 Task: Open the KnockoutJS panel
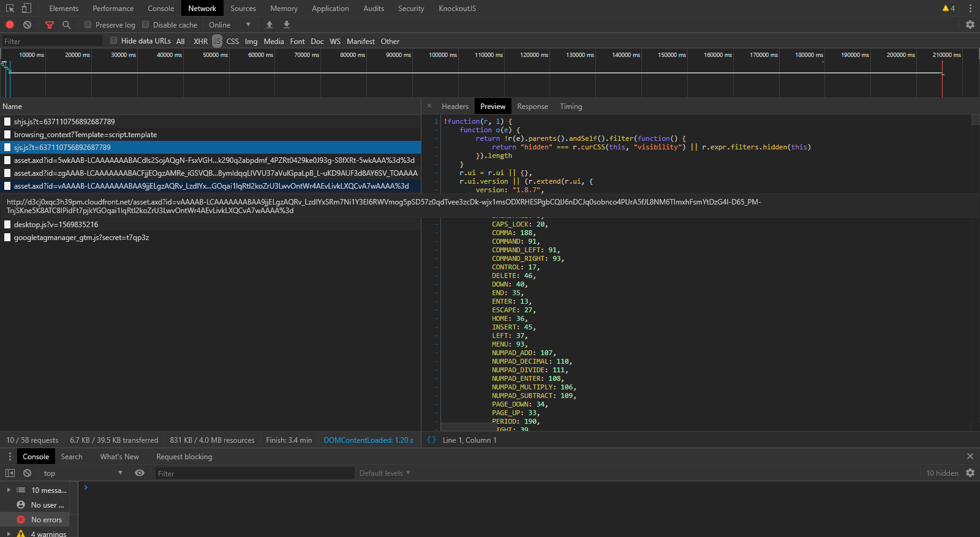click(x=458, y=9)
